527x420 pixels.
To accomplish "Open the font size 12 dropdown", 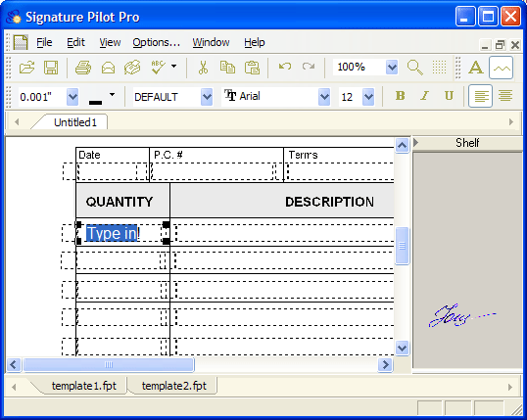I will pyautogui.click(x=368, y=97).
